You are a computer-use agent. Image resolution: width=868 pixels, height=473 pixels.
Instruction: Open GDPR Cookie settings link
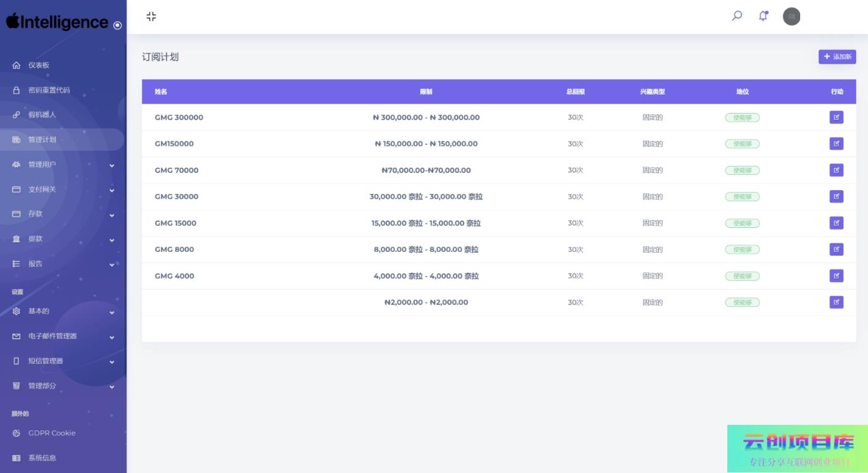pos(51,433)
